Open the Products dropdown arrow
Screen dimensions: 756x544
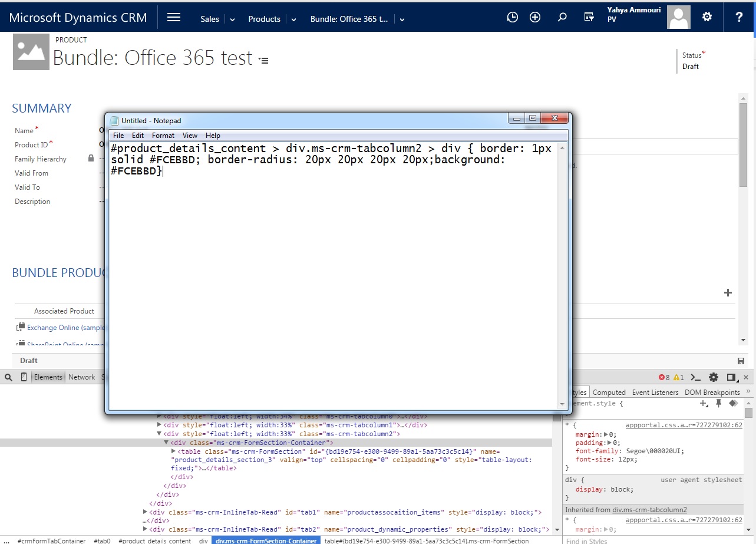[x=293, y=19]
